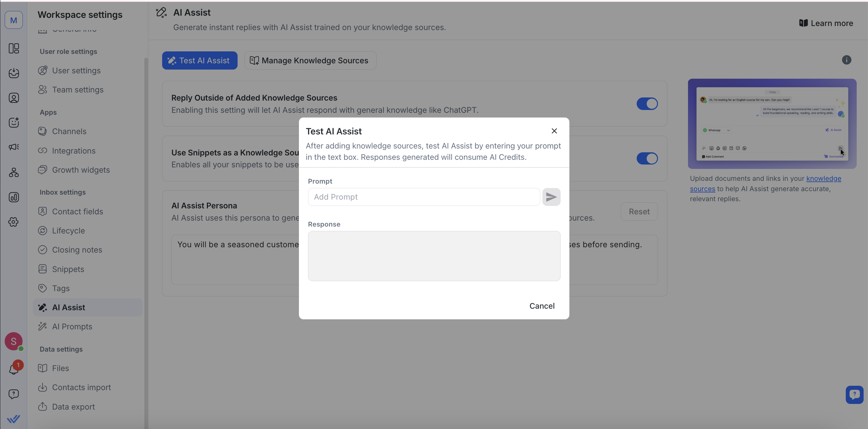
Task: Click the Add Prompt text field
Action: [424, 197]
